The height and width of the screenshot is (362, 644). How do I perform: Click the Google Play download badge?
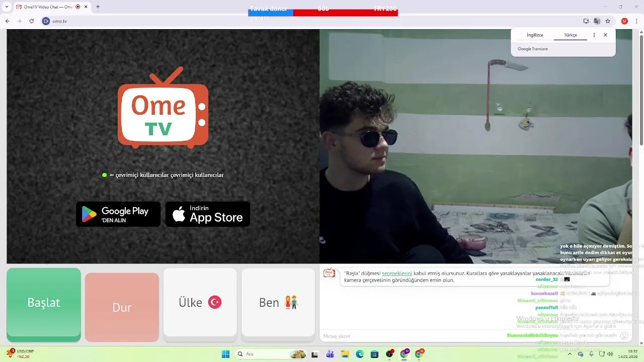(x=118, y=214)
